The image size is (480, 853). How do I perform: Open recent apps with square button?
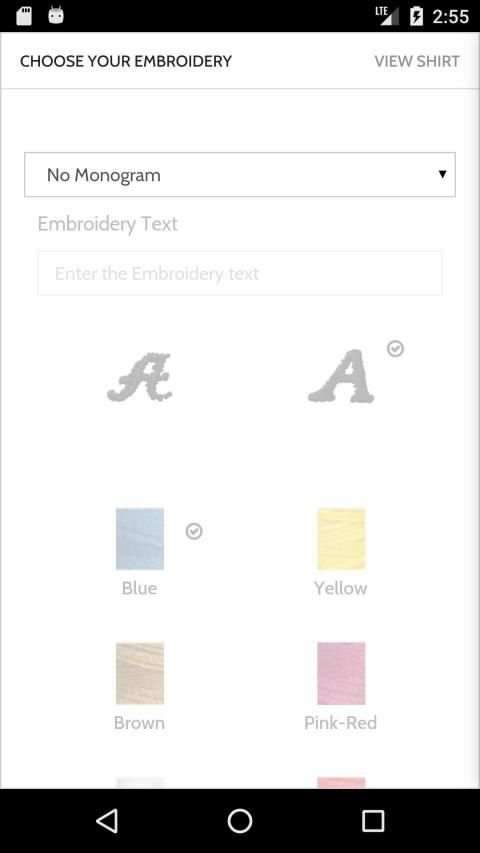click(373, 821)
